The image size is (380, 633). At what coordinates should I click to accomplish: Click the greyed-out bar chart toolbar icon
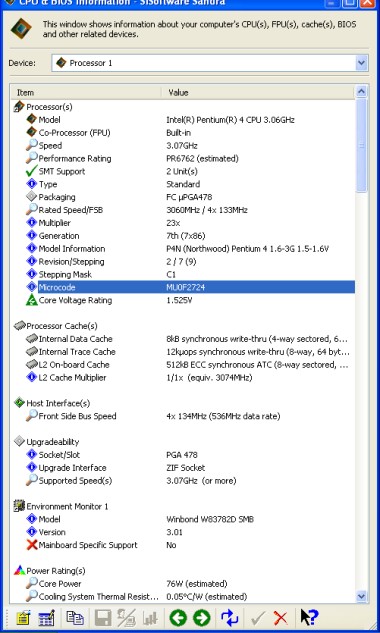pos(149,618)
